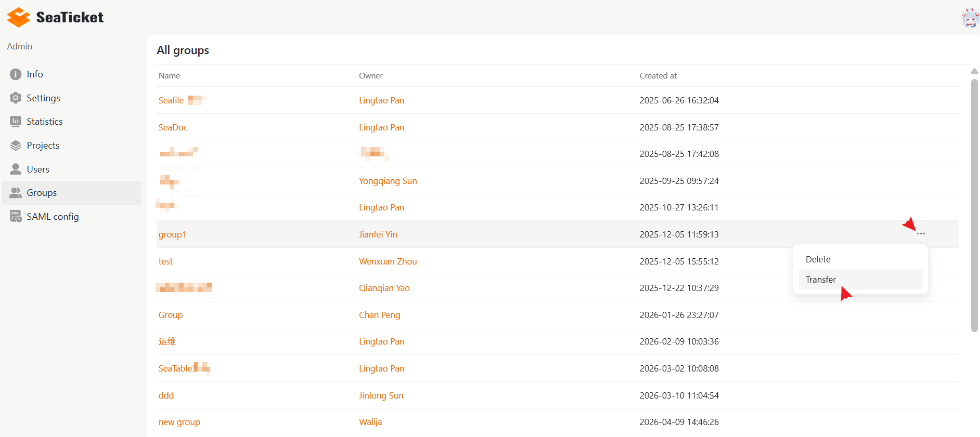Open the SeaDoc group link

click(173, 127)
